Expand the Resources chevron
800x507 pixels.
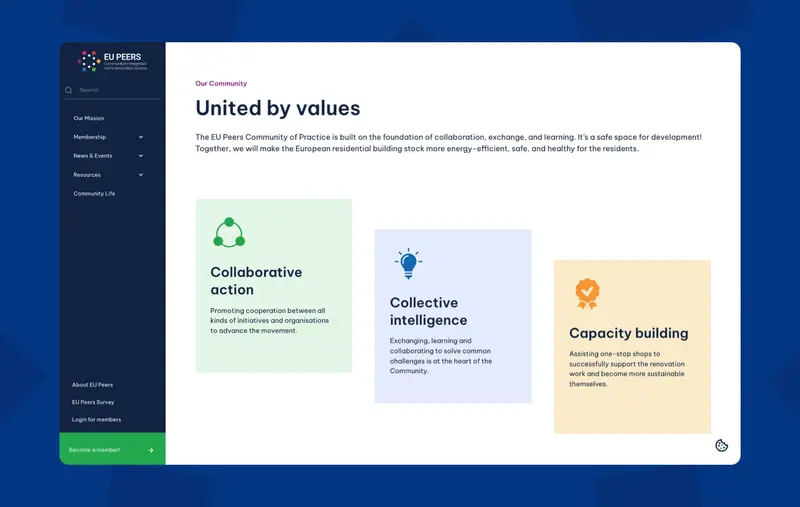click(141, 175)
